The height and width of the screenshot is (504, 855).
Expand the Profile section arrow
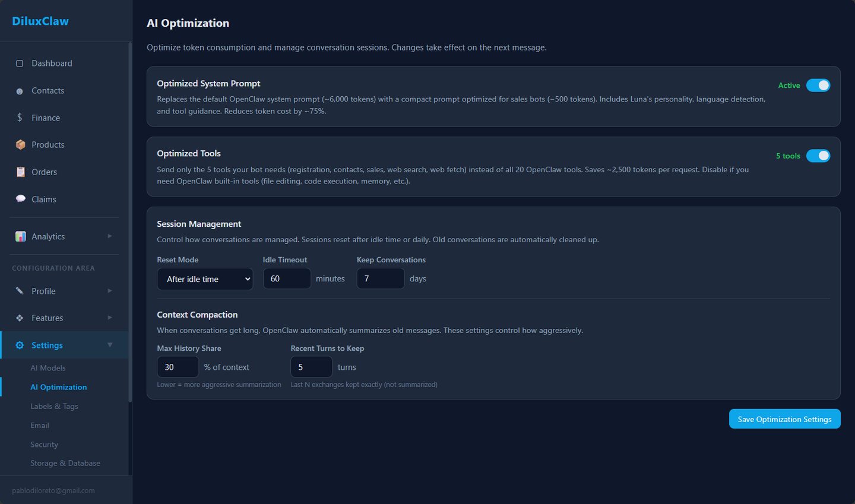click(110, 291)
